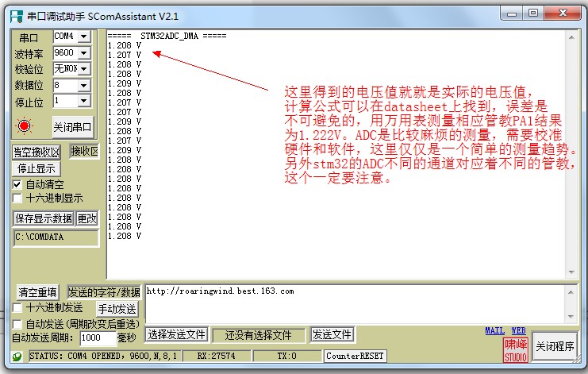
Task: Close the SComAssistant window
Action: (562, 13)
